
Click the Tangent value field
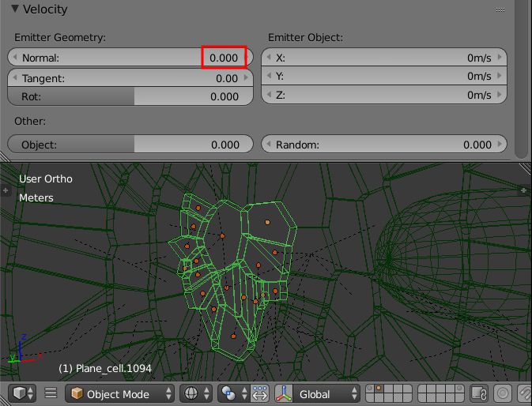[x=130, y=78]
